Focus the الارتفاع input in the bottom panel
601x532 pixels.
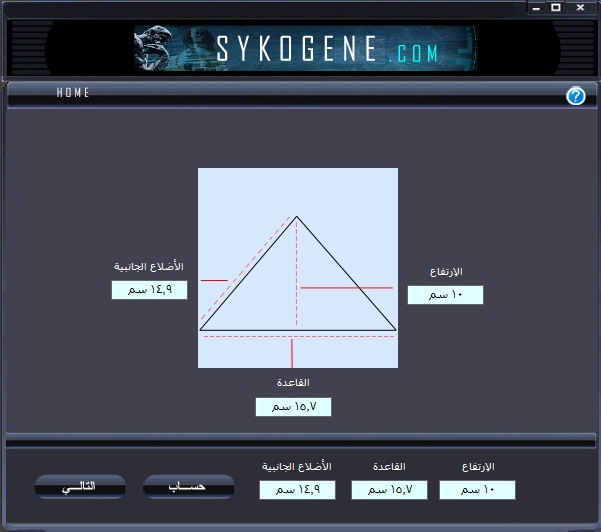pos(477,490)
